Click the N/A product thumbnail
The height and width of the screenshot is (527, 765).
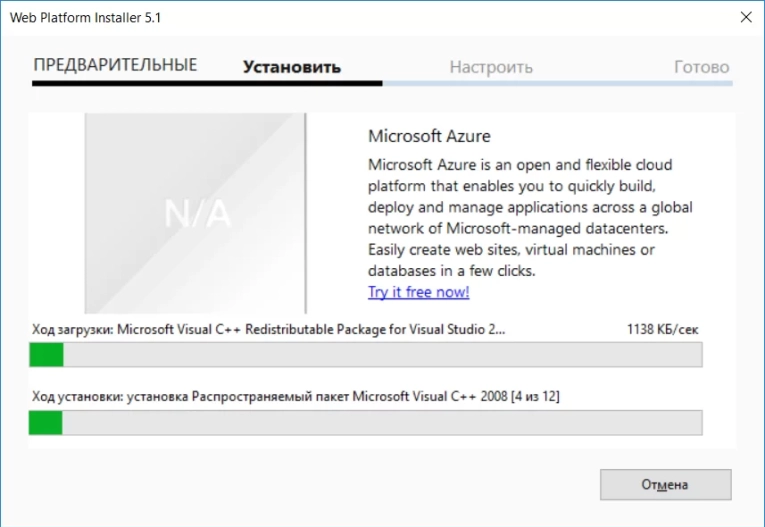pyautogui.click(x=195, y=213)
